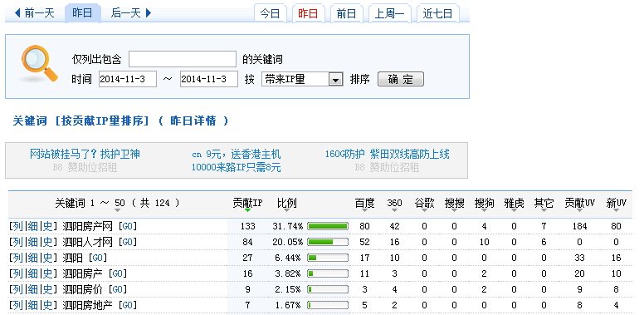This screenshot has height=315, width=644.
Task: Click 贡献IP value 133
Action: 247,226
